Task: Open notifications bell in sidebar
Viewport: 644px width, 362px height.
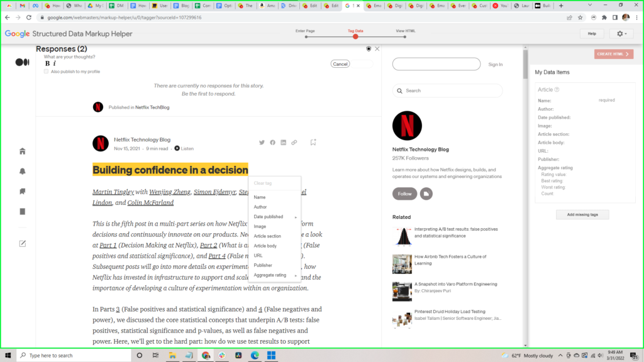Action: pos(23,172)
